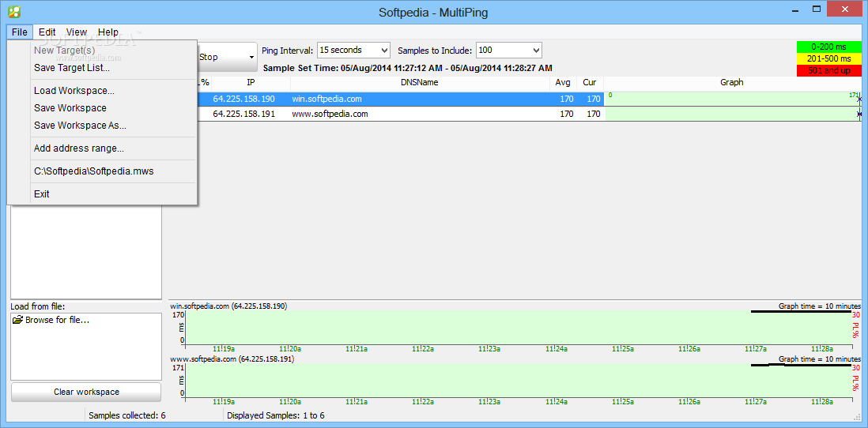Click the win.softpedia.com (64.225.158.190) graph title
Screen dimensions: 868x428
[x=228, y=306]
